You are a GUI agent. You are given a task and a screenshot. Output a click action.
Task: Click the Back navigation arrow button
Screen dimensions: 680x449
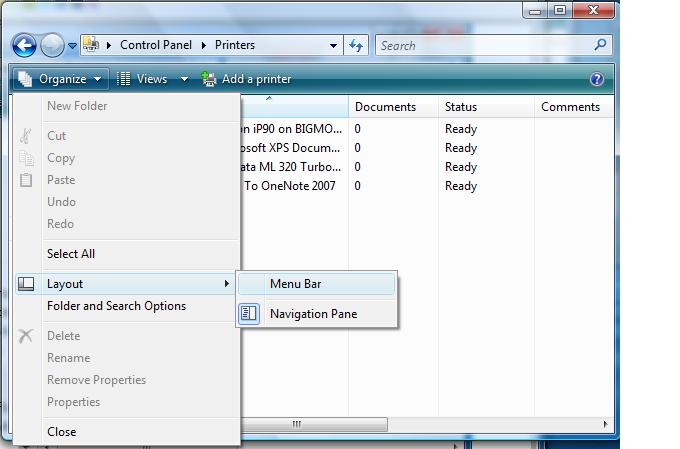25,45
